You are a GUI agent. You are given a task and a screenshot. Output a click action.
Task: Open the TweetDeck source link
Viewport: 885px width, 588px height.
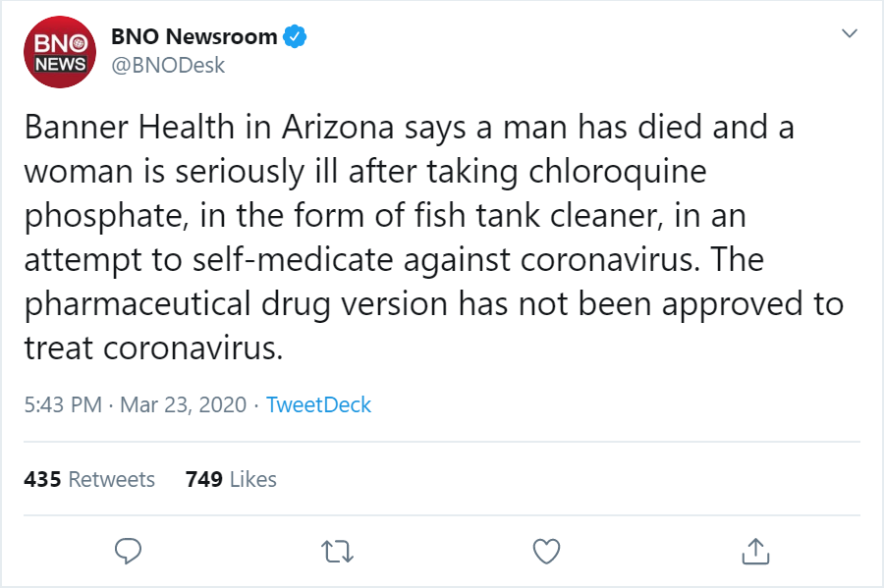tap(318, 404)
